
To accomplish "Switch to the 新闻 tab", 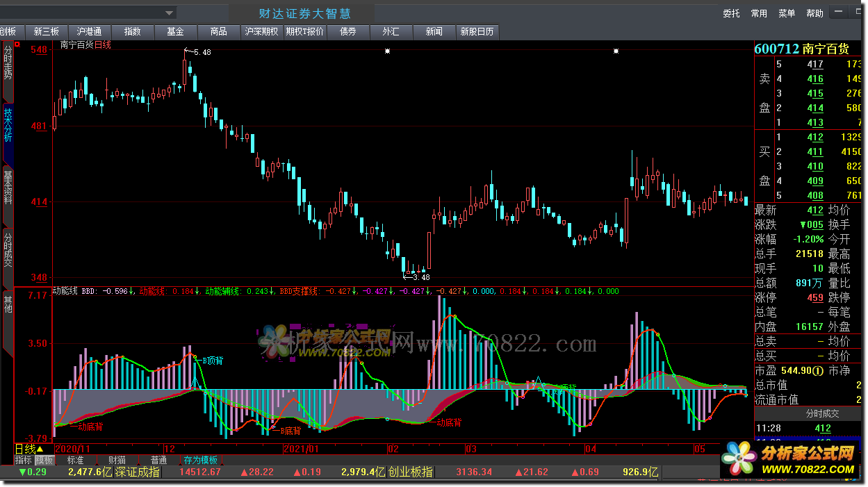I will (434, 32).
